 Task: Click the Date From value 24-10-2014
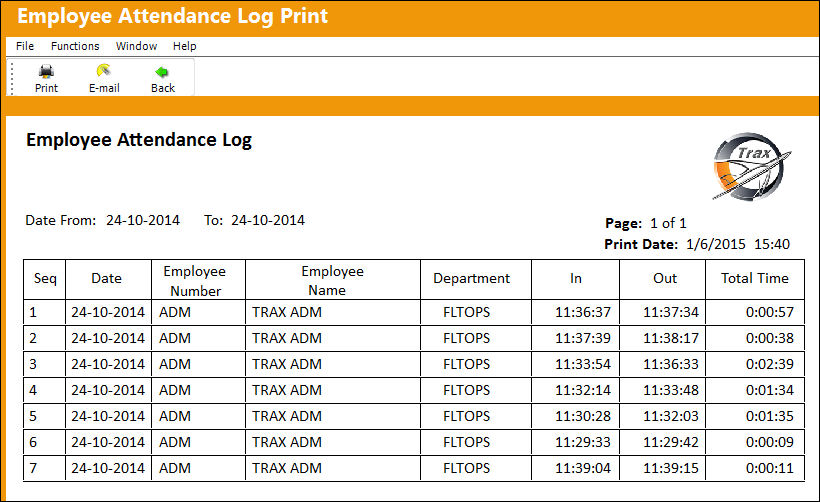[143, 220]
